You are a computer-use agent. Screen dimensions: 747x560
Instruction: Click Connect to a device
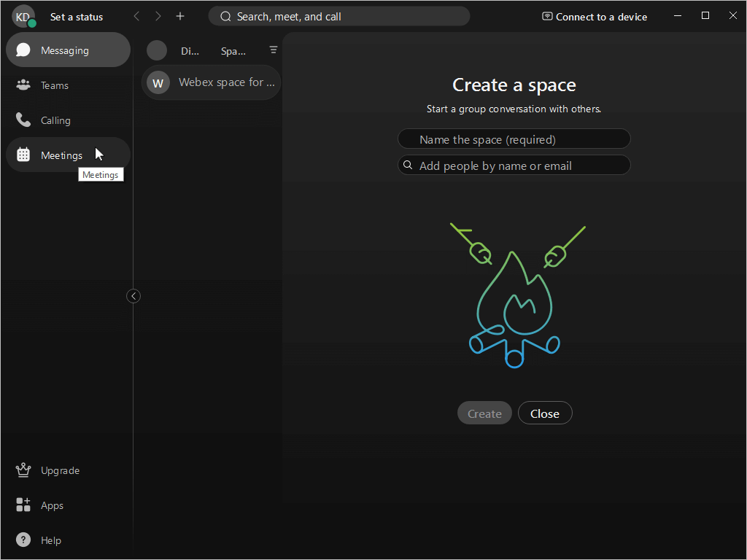[x=595, y=17]
